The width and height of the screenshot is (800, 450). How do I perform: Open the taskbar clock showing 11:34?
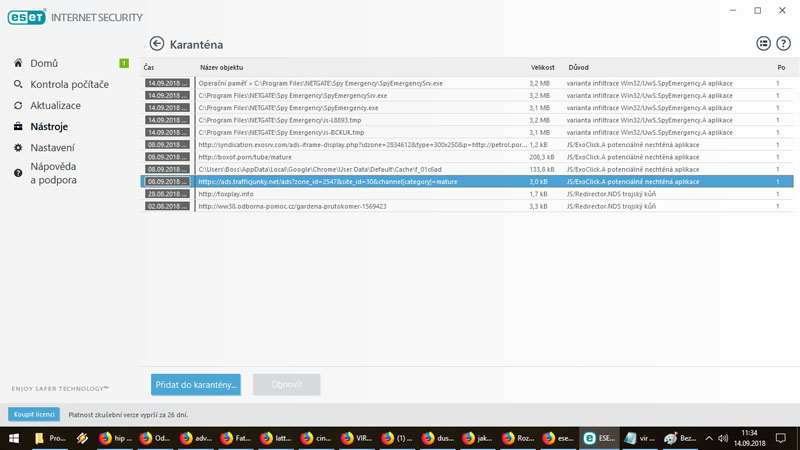coord(749,438)
